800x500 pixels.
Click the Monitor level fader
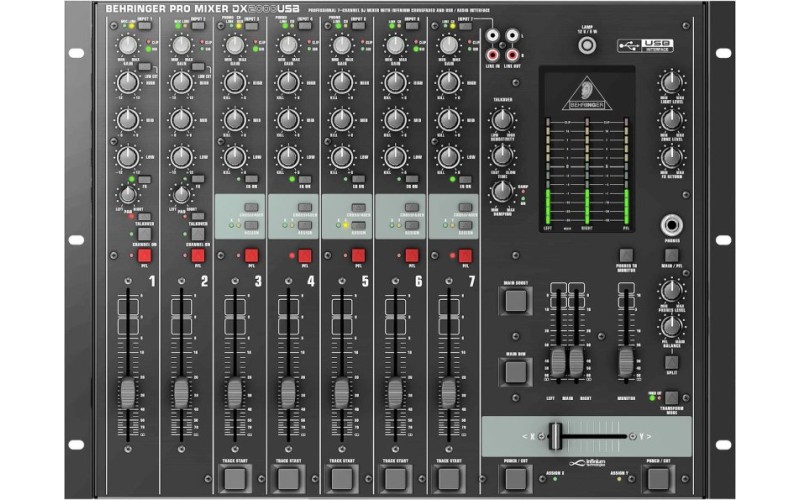(626, 362)
